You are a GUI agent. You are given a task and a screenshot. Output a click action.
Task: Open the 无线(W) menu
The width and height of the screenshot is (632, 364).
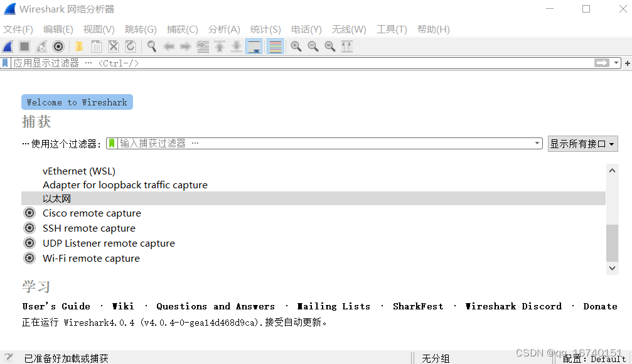349,29
